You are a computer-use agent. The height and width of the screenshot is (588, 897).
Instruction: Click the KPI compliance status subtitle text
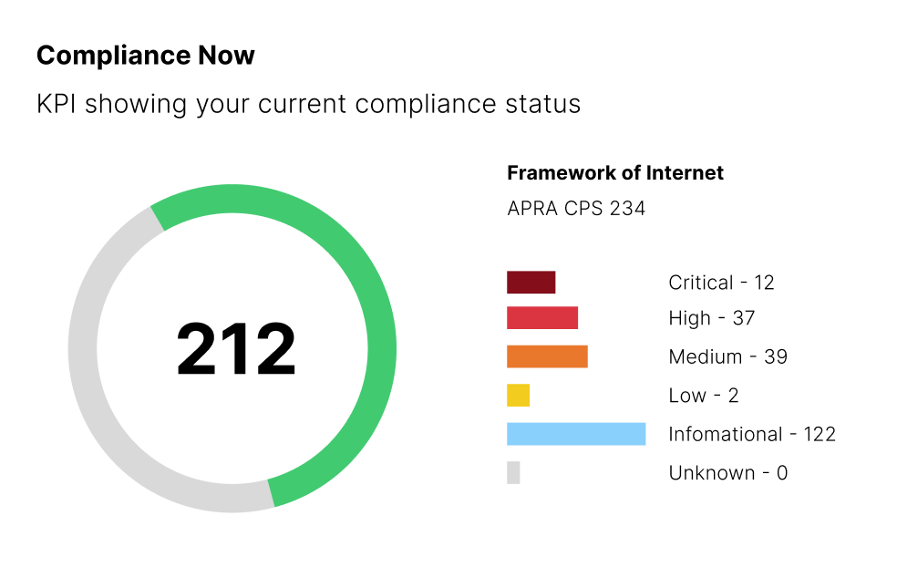tap(308, 104)
